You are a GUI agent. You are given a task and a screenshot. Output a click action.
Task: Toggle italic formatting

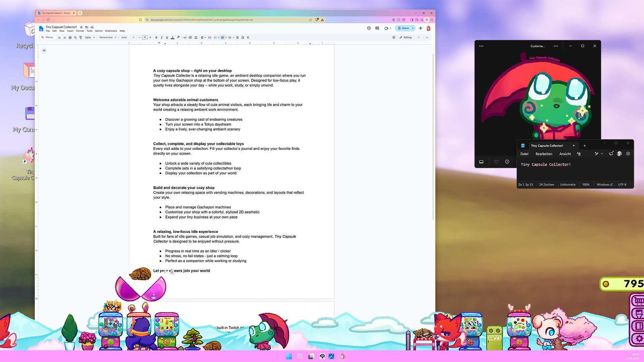(x=162, y=38)
